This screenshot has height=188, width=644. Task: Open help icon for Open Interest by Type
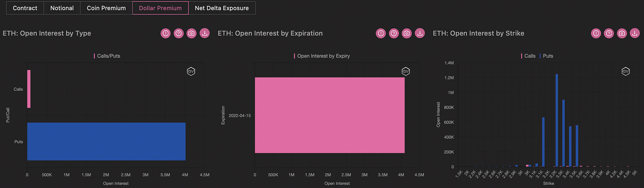tap(178, 33)
